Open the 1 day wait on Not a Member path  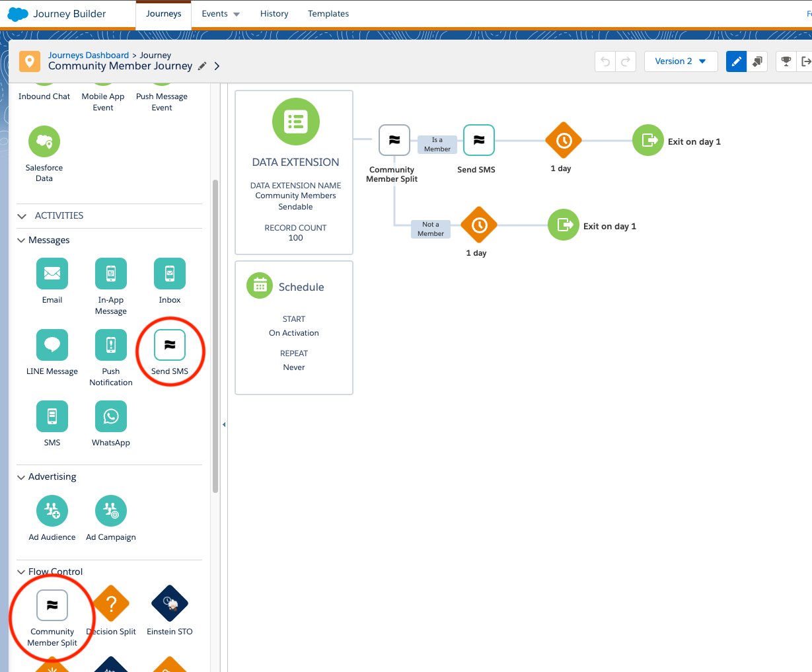(479, 225)
